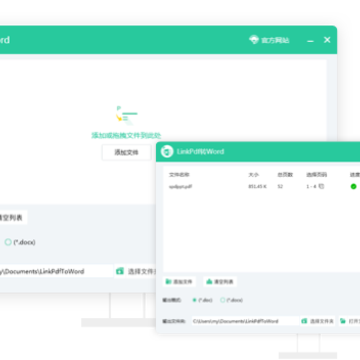Close the back LinkPdf window

point(327,40)
